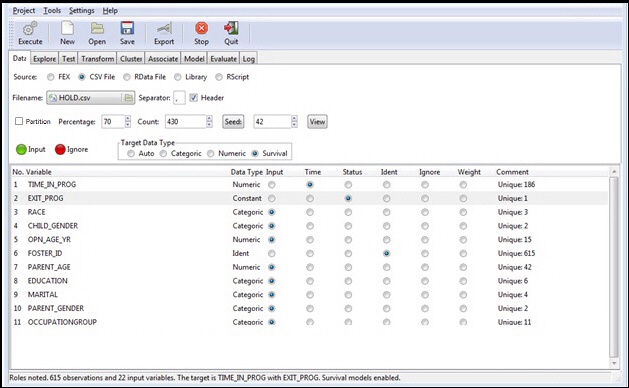Set PARENT_AGE role to Time
Screen dimensions: 629x388
tap(310, 267)
